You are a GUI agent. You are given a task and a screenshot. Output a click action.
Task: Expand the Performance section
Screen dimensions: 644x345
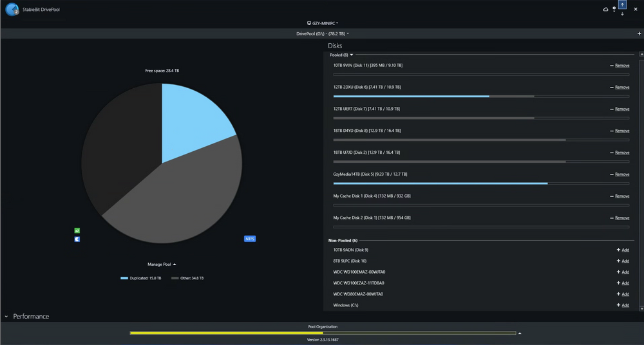click(6, 317)
